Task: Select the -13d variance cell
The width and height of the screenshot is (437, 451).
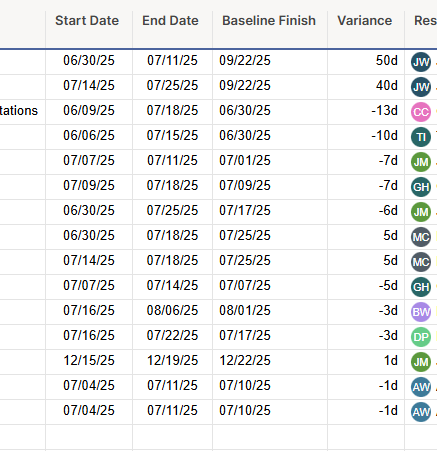Action: click(366, 112)
